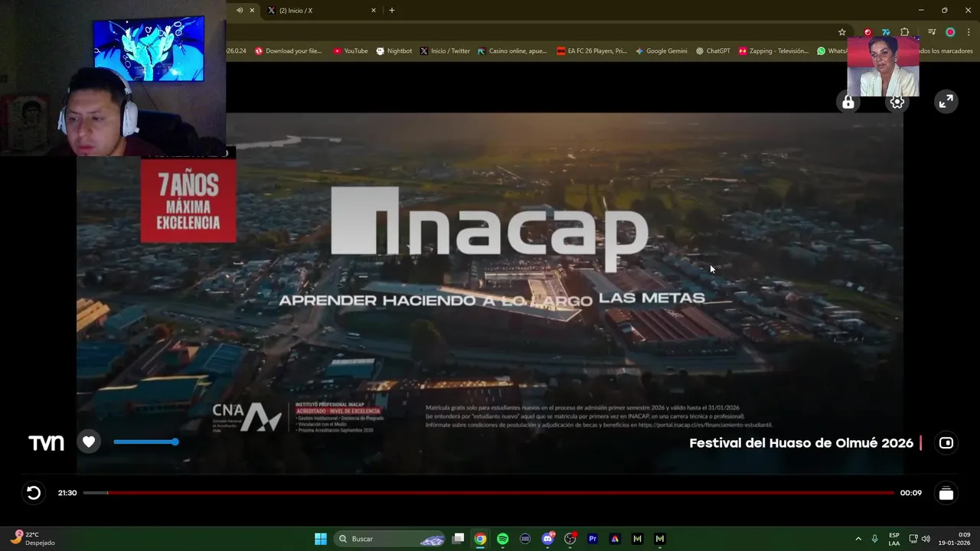Open the Chrome profile avatar

[x=950, y=32]
